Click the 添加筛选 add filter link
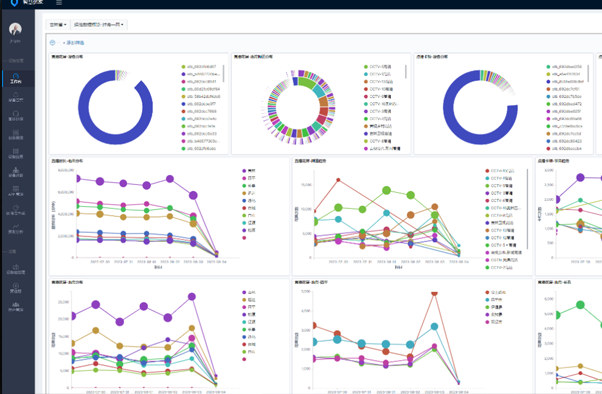This screenshot has height=394, width=602. tap(75, 43)
